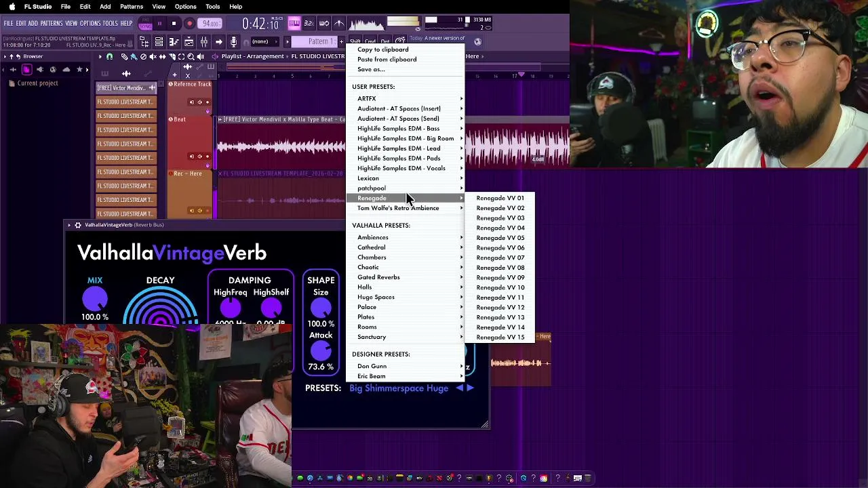The width and height of the screenshot is (868, 488).
Task: Open the Trash in the Dock
Action: tap(588, 478)
